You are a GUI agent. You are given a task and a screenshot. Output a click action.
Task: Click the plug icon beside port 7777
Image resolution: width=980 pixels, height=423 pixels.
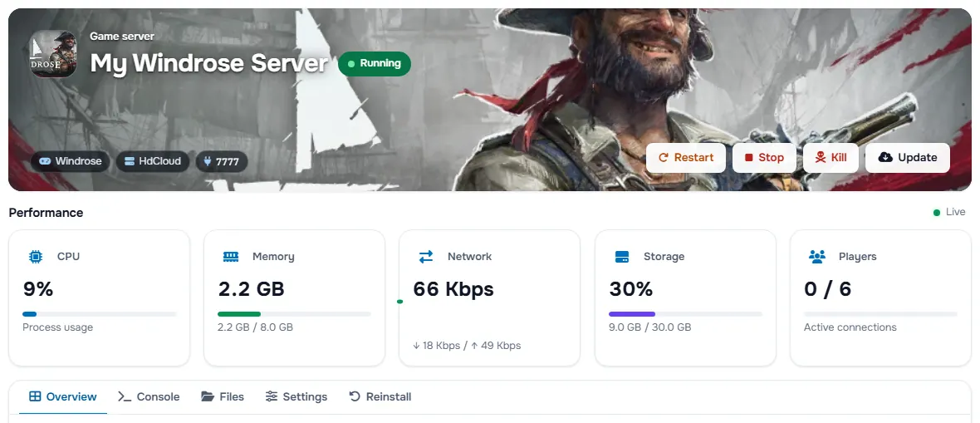click(208, 161)
